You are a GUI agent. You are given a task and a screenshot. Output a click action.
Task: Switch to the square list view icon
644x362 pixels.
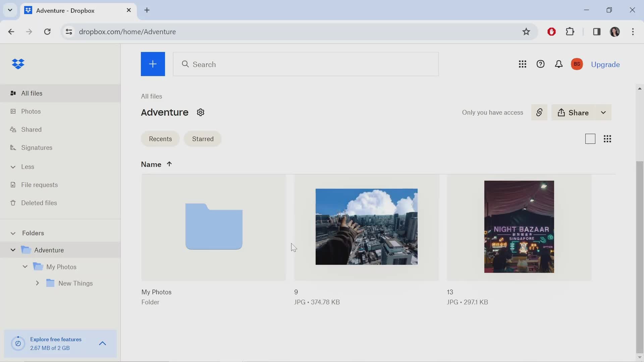[x=590, y=139]
